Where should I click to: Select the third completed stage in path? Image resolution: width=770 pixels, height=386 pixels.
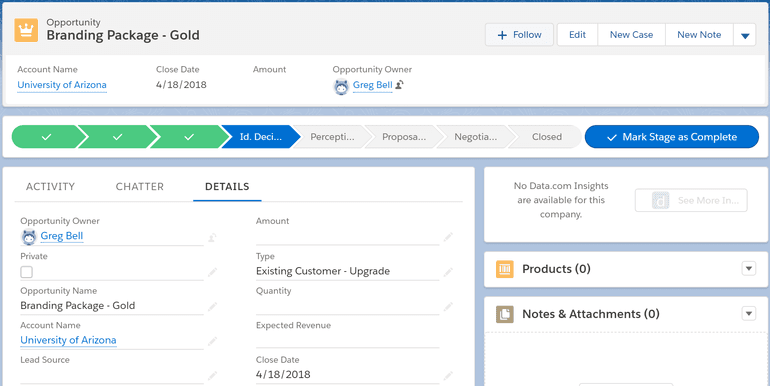(x=189, y=137)
